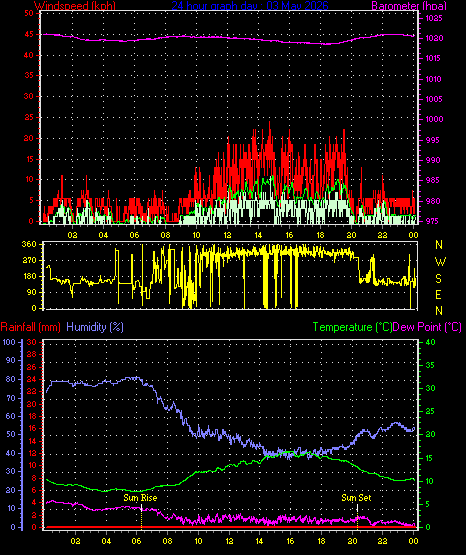
Task: Click the 360 degree wind direction tick
Action: pyautogui.click(x=29, y=244)
